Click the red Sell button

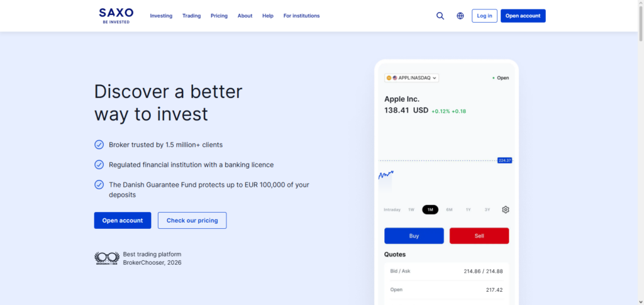479,236
